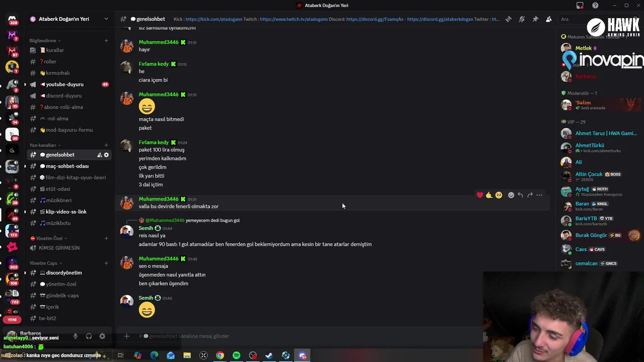Open the inbox icon in title bar

click(x=580, y=6)
